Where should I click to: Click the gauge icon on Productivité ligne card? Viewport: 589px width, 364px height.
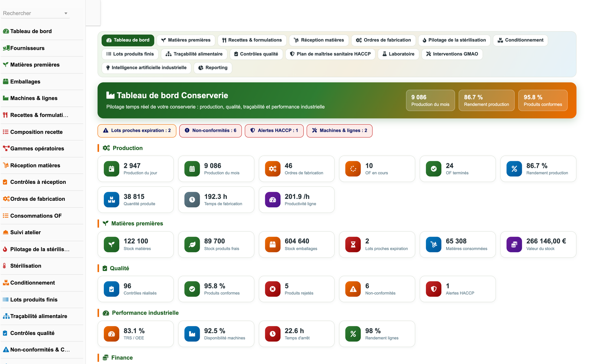[272, 200]
